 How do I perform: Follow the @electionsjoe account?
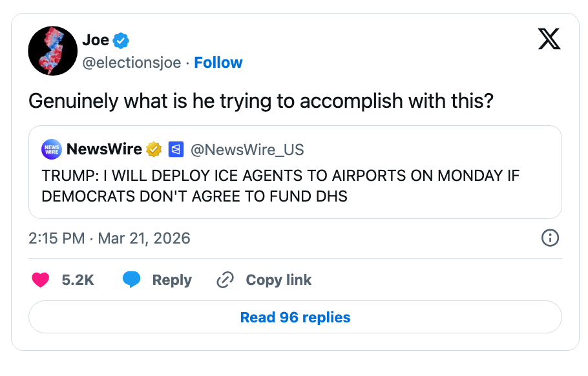(x=218, y=63)
